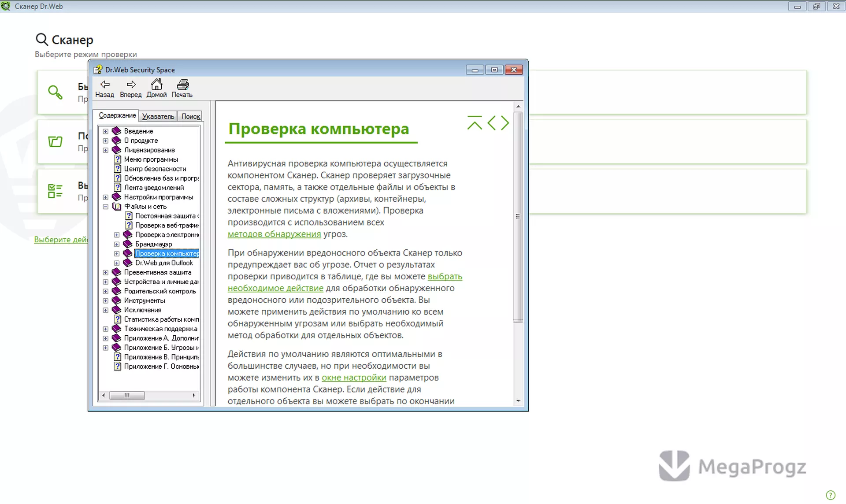The image size is (846, 504).
Task: Jump to top with the green up-chevron
Action: click(x=475, y=123)
